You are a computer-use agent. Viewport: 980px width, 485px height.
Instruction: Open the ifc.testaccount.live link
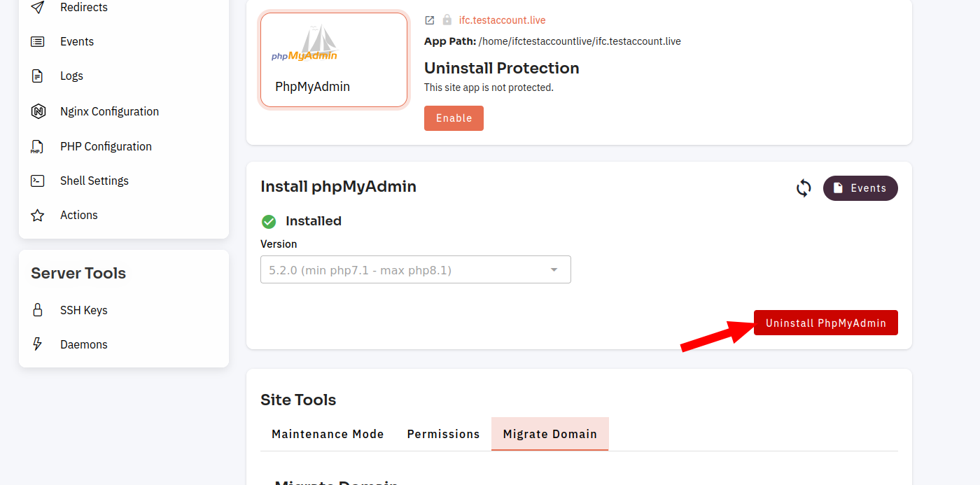pyautogui.click(x=502, y=20)
